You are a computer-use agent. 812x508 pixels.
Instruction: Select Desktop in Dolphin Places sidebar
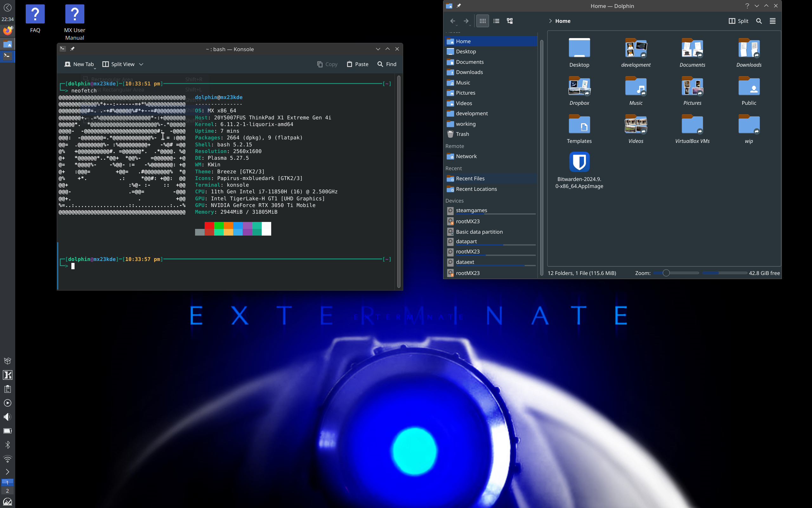coord(491,51)
